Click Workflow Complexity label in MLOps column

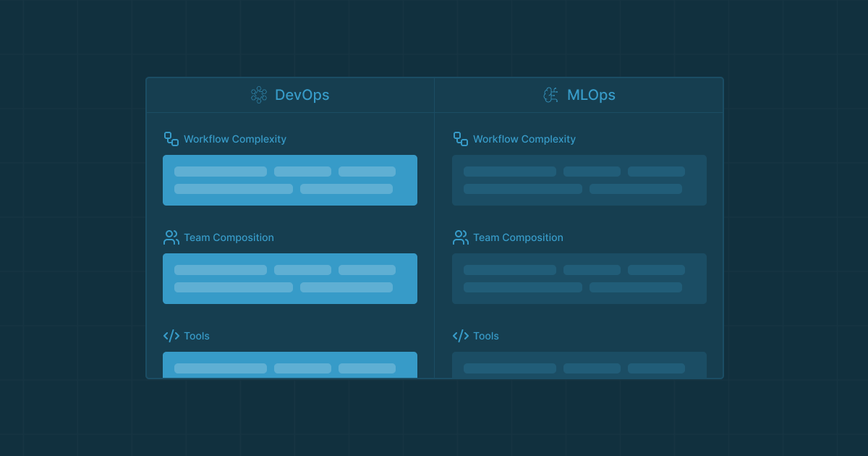524,139
